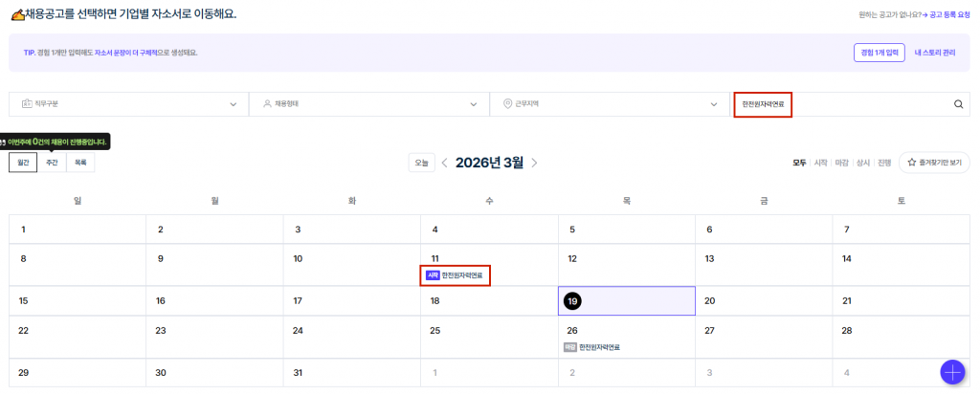This screenshot has height=395, width=980.
Task: Click the search field containing 한전원자력연료
Action: pos(842,104)
